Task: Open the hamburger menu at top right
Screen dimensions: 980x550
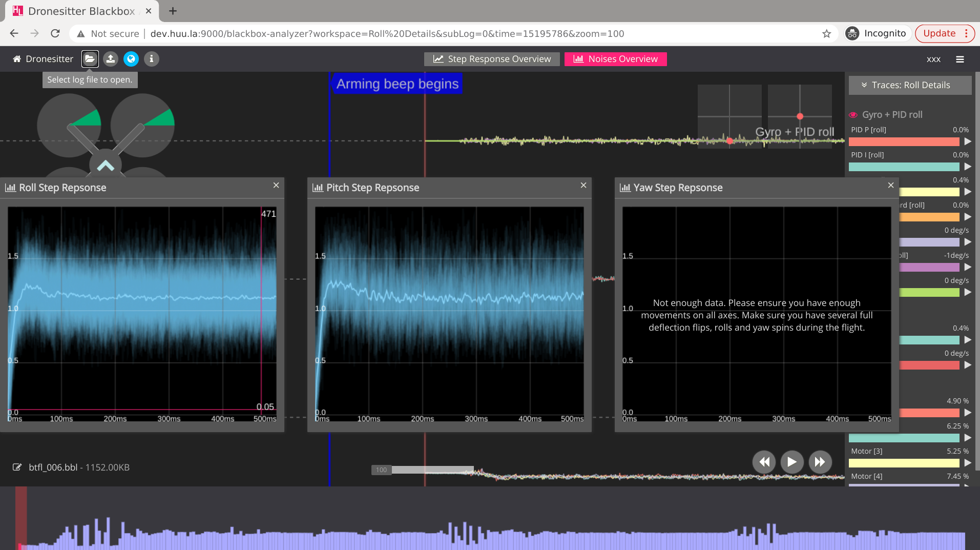Action: tap(960, 59)
